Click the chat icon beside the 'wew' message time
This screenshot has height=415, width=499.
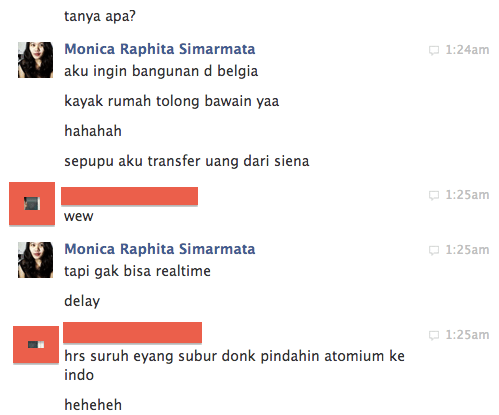[x=434, y=195]
